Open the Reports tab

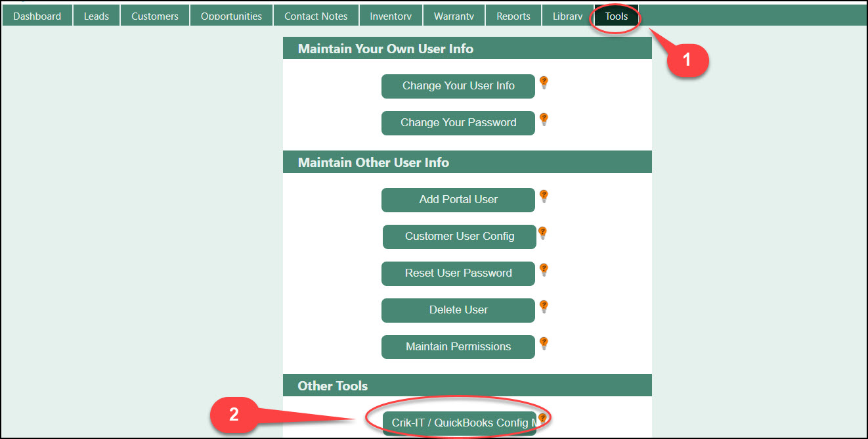(513, 16)
